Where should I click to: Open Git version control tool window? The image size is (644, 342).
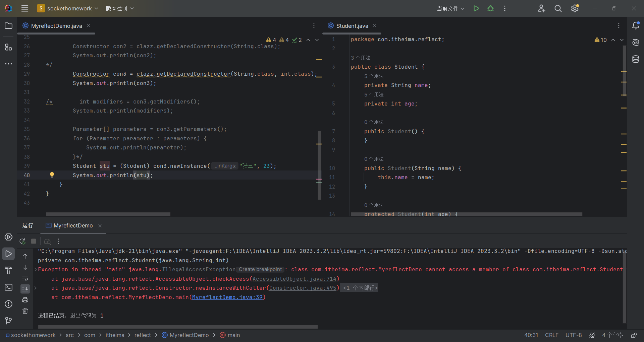coord(9,321)
